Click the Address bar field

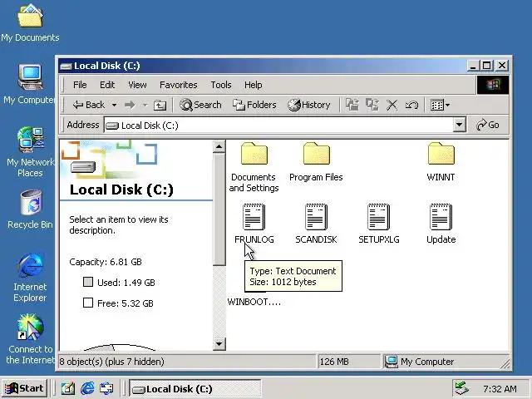(278, 126)
